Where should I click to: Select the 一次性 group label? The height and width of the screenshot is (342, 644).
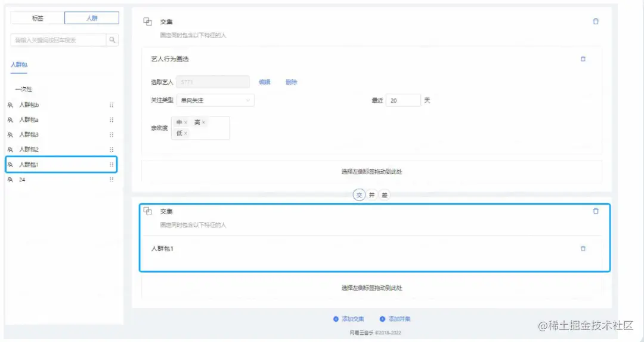pyautogui.click(x=23, y=89)
